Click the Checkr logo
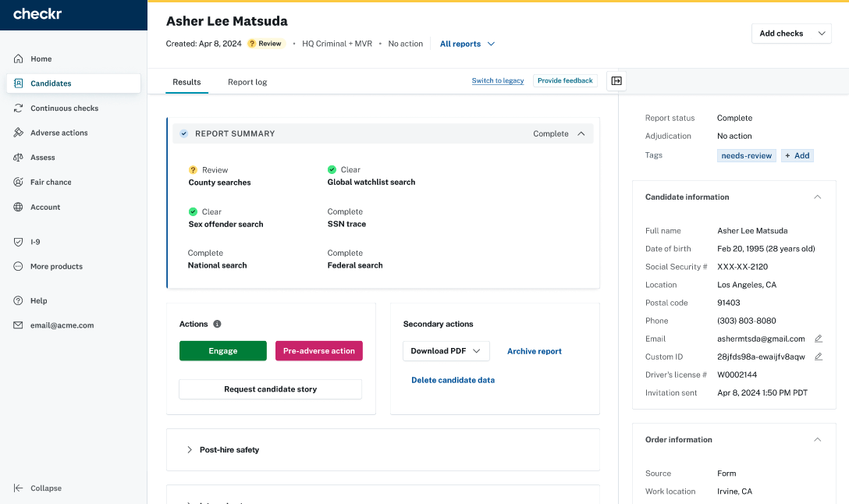Screen dimensions: 849x504 point(37,14)
